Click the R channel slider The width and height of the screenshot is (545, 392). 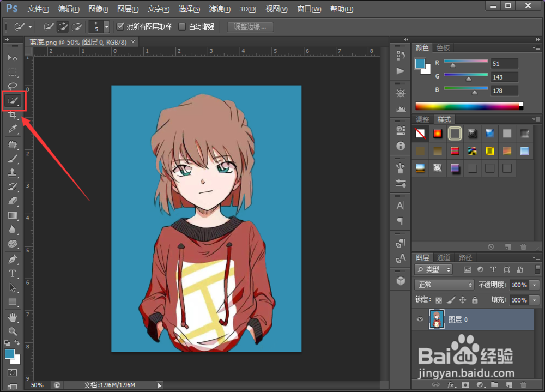coord(466,63)
